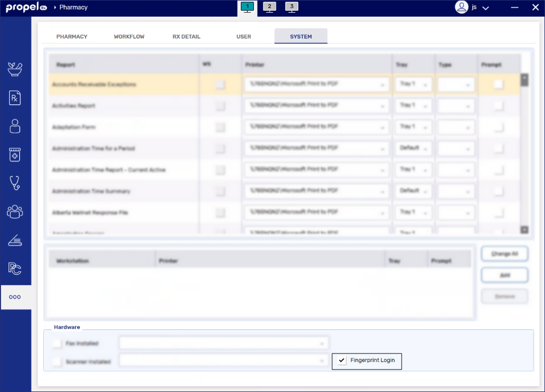Enable the Scanner Installed checkbox
The height and width of the screenshot is (392, 545).
click(57, 362)
